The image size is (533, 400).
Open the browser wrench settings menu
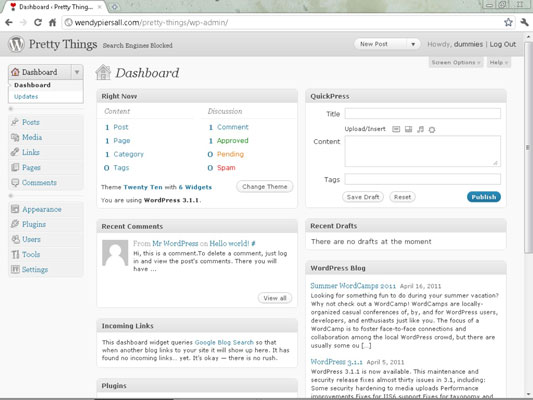coord(524,22)
